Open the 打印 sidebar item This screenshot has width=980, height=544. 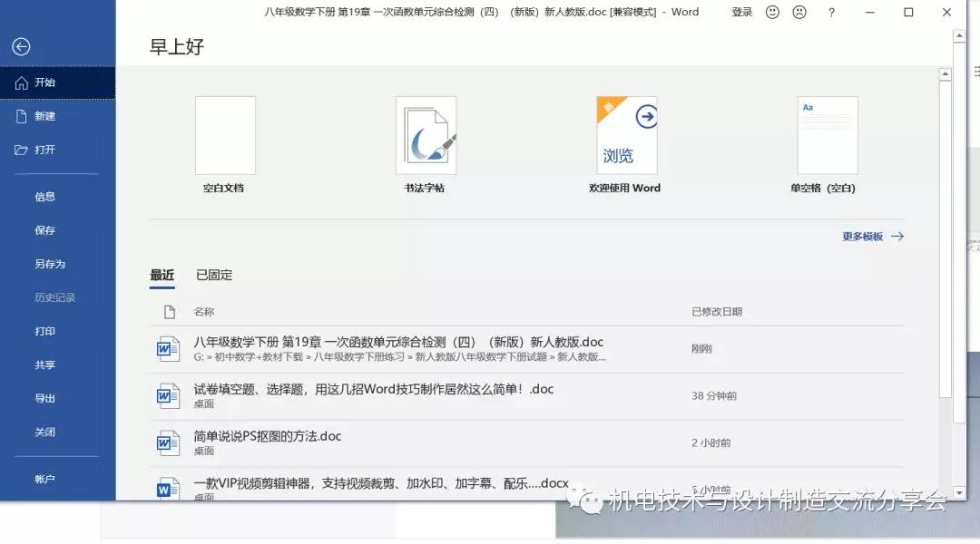pos(45,331)
